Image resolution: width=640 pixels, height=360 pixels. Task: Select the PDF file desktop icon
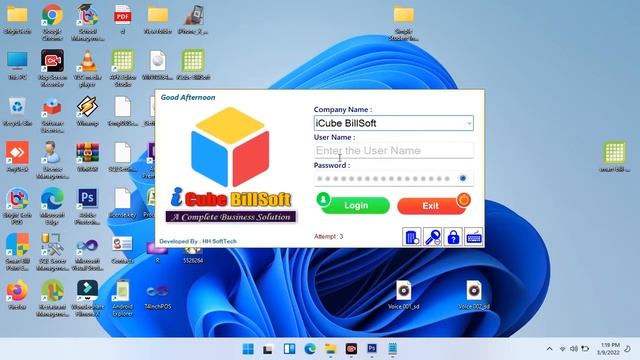[122, 19]
